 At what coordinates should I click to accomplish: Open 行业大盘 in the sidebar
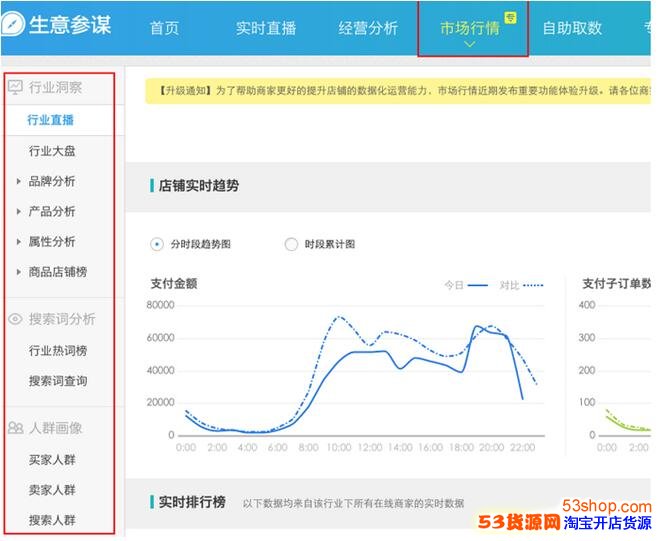pos(52,151)
